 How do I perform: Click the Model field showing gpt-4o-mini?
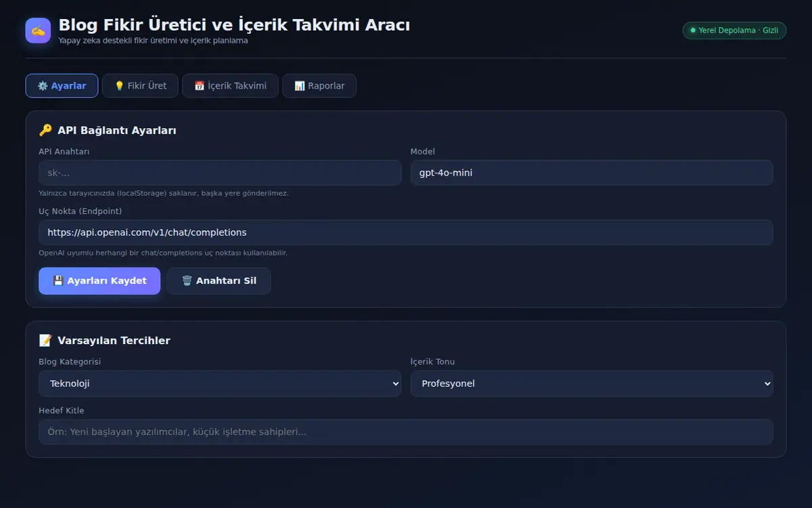(591, 173)
